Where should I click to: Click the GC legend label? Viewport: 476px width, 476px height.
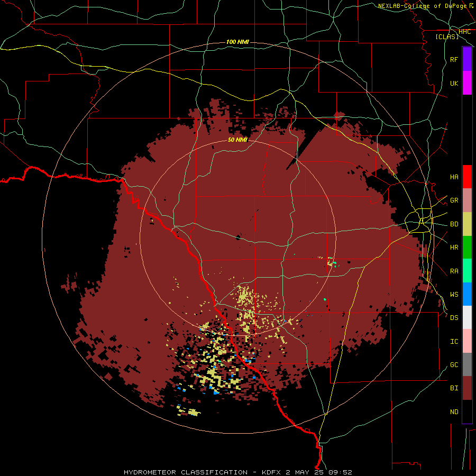pyautogui.click(x=454, y=364)
